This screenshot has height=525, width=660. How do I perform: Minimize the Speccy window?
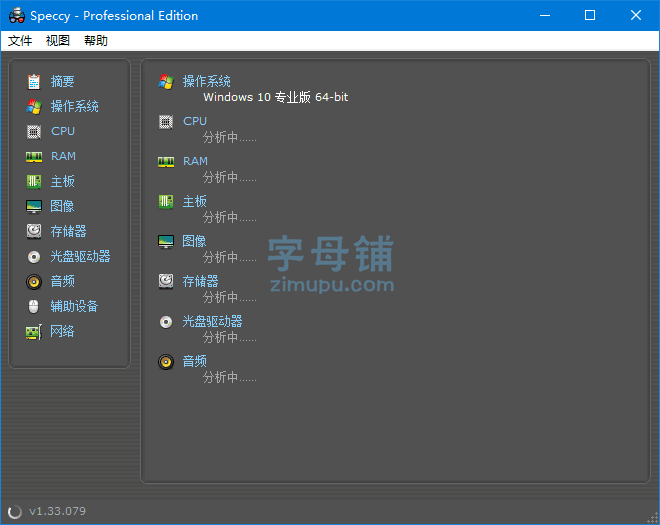545,15
